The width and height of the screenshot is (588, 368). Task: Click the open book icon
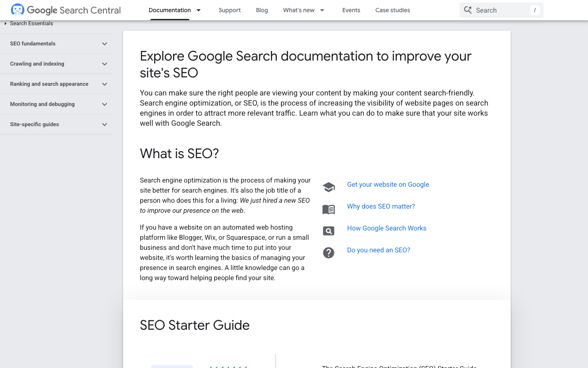click(x=328, y=209)
